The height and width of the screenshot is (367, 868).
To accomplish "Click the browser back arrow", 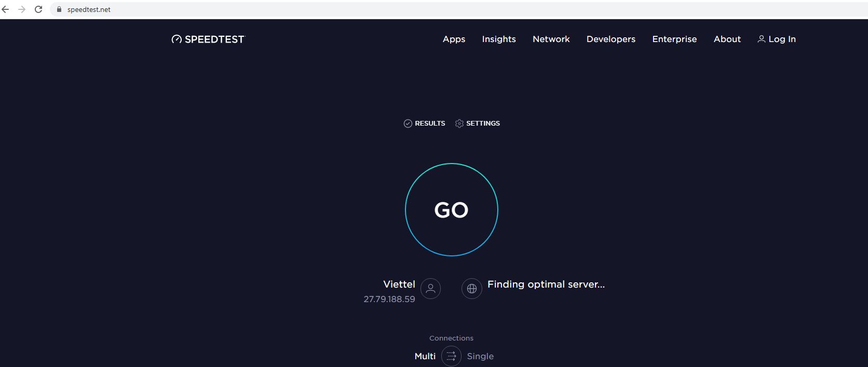I will point(6,9).
